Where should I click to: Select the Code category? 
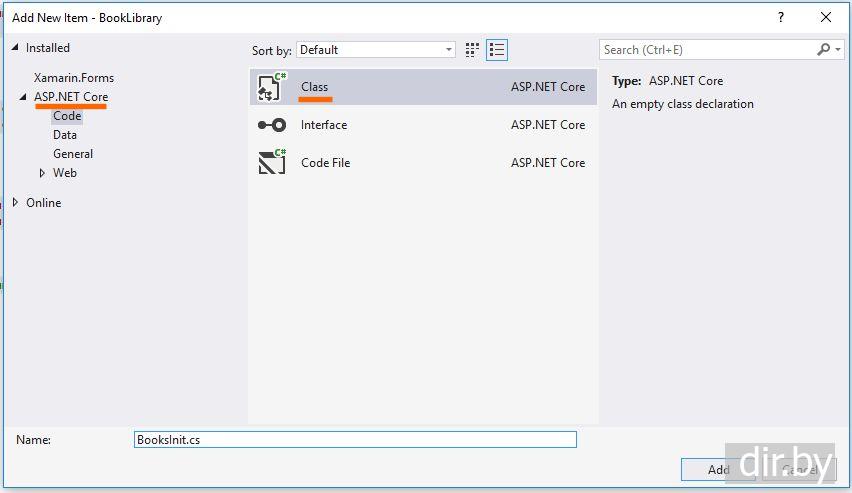[x=67, y=116]
